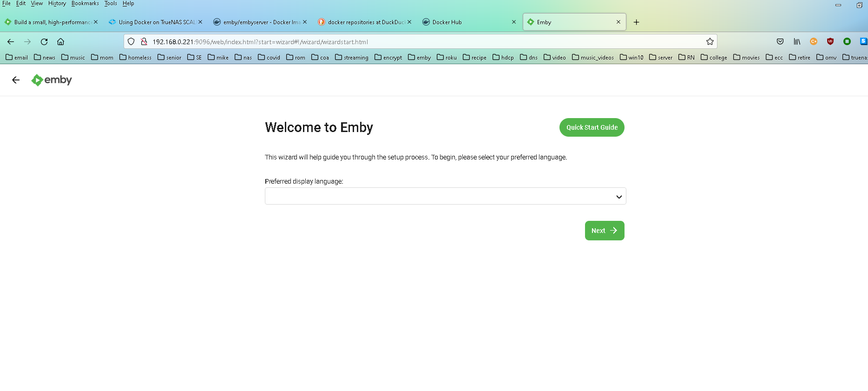The height and width of the screenshot is (391, 868).
Task: Open the dns bookmarks folder
Action: pos(529,57)
